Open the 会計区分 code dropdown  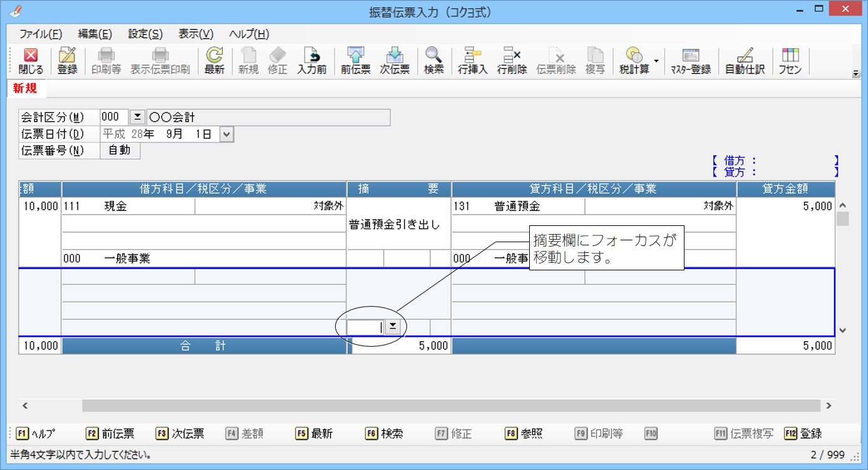click(x=137, y=118)
